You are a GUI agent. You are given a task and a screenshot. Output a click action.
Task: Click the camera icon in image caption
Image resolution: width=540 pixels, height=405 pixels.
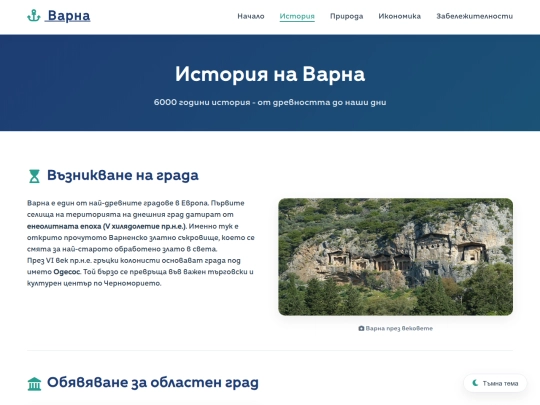click(x=361, y=328)
